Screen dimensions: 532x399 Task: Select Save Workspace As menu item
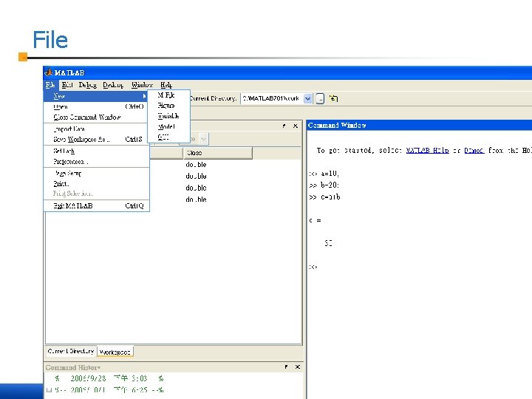point(97,139)
